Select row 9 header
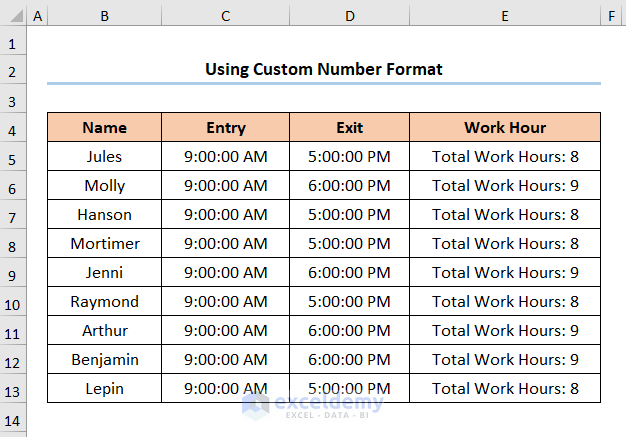Image resolution: width=626 pixels, height=437 pixels. click(x=13, y=273)
